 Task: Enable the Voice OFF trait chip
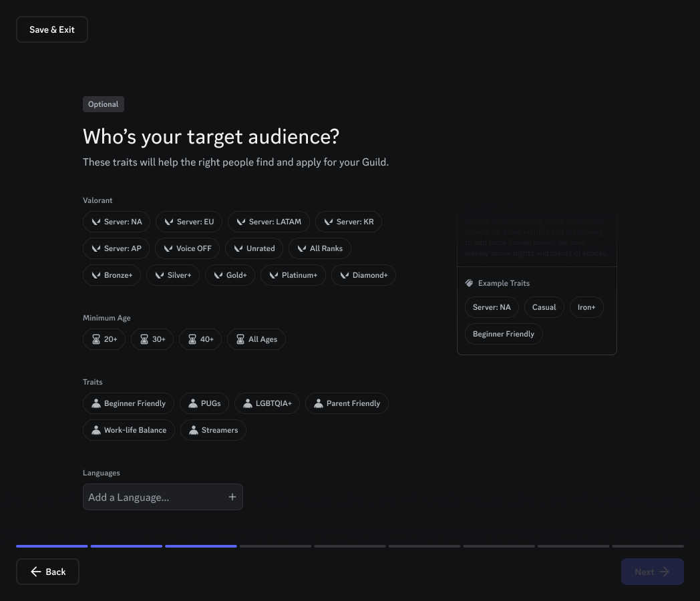187,248
